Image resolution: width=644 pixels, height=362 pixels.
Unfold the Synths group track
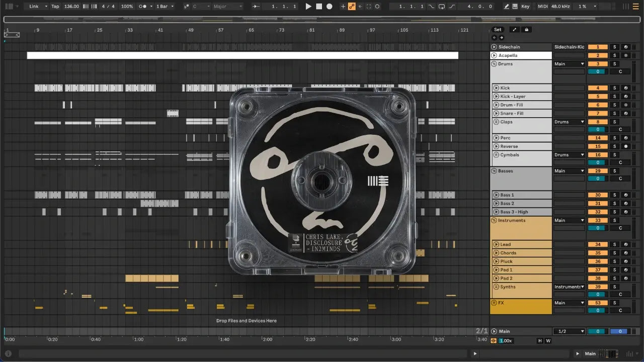coord(496,287)
